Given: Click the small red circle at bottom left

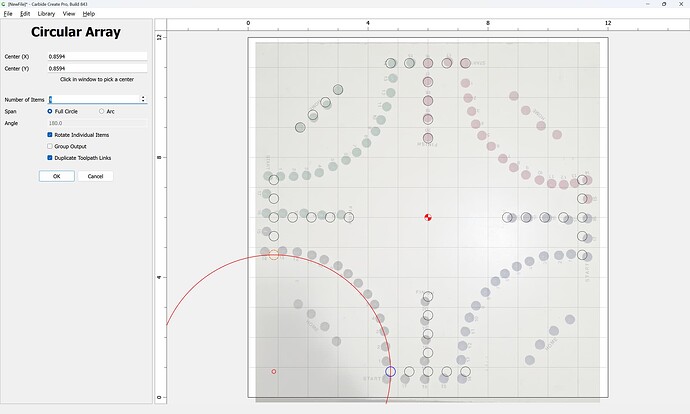Looking at the screenshot, I should click(274, 372).
